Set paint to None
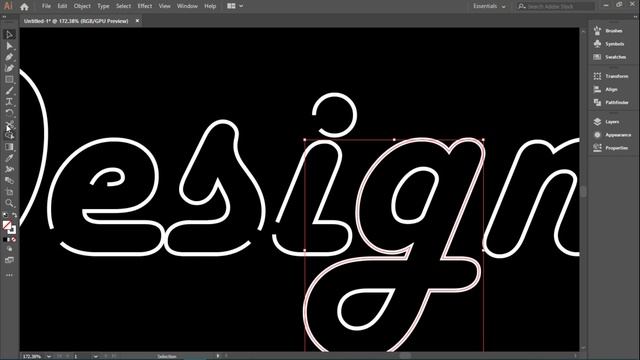This screenshot has height=360, width=640. [14, 240]
